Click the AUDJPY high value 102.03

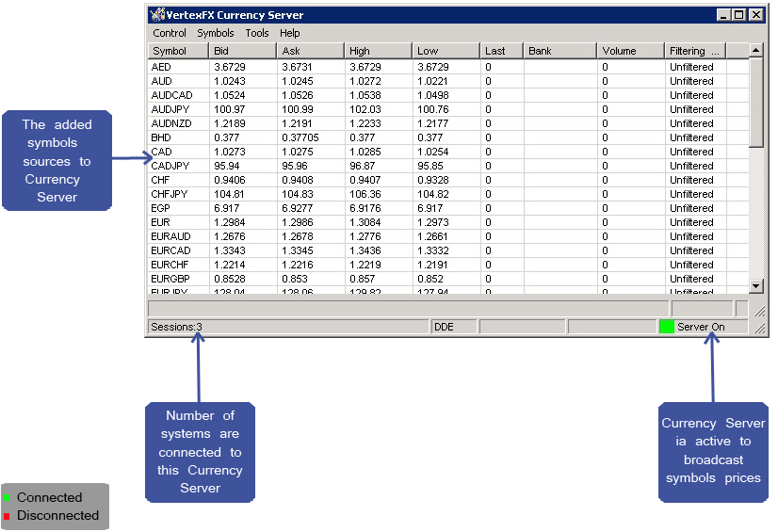coord(365,109)
